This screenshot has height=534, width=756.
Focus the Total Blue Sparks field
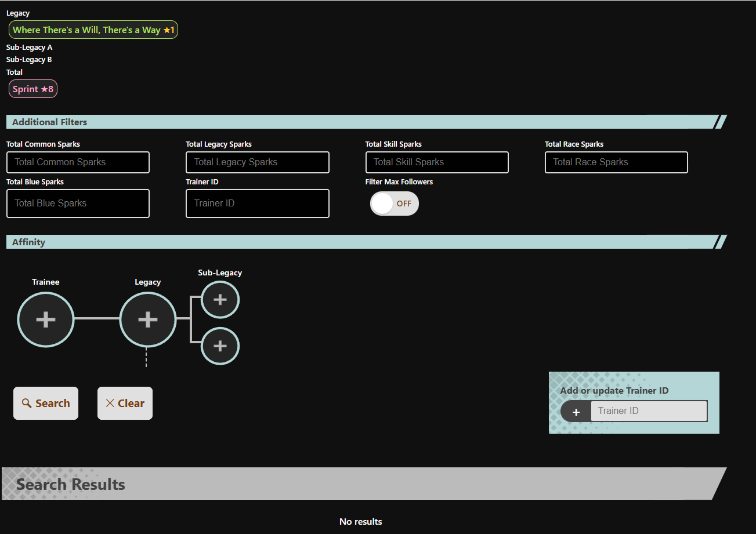click(78, 204)
